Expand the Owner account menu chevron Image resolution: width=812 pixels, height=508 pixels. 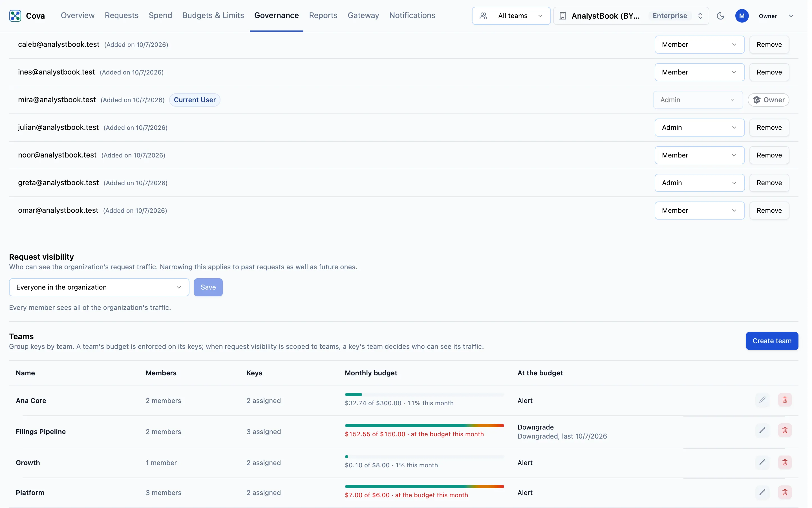(791, 16)
